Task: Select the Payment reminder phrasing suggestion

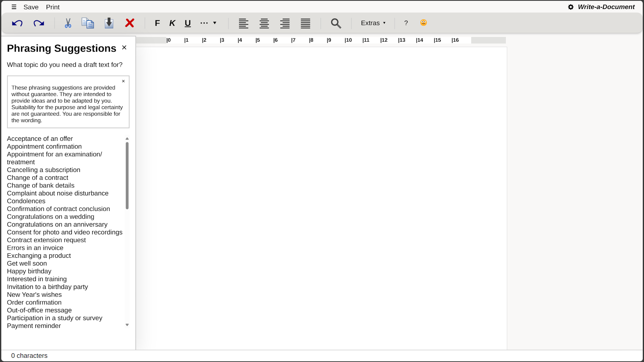Action: coord(34,326)
